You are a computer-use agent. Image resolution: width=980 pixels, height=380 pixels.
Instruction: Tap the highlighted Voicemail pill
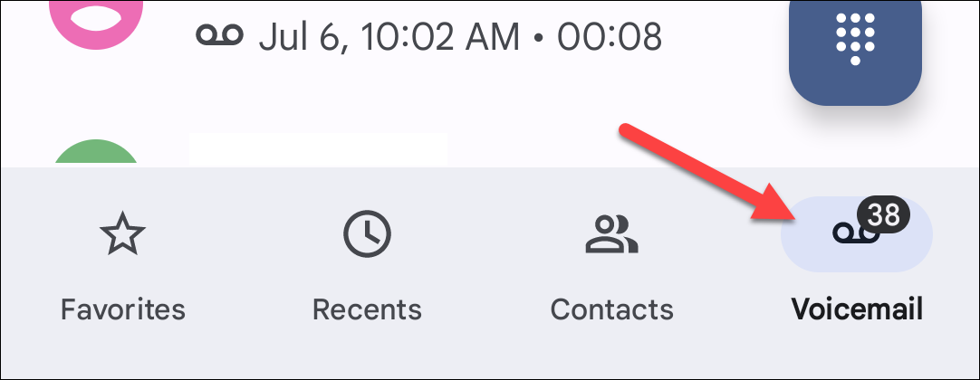click(857, 234)
